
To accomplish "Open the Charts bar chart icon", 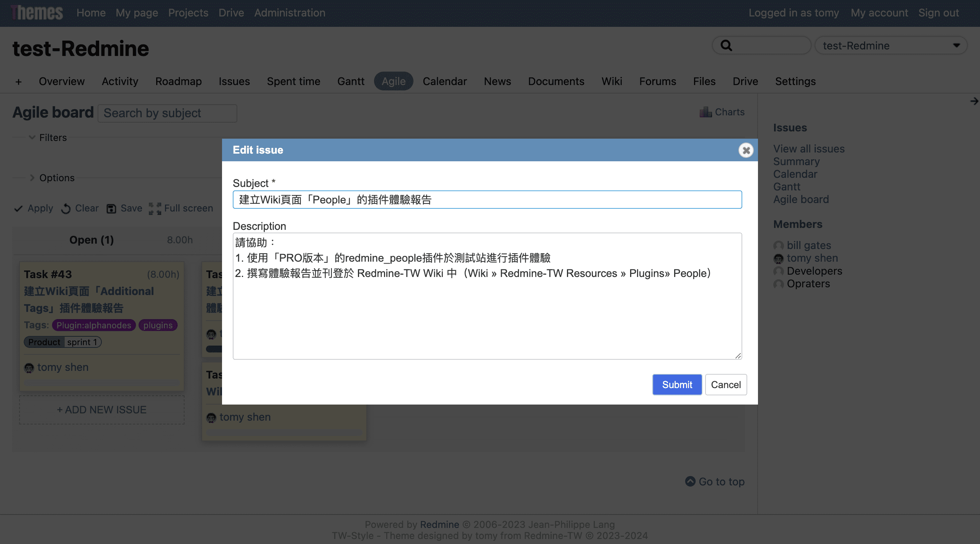I will pos(705,112).
